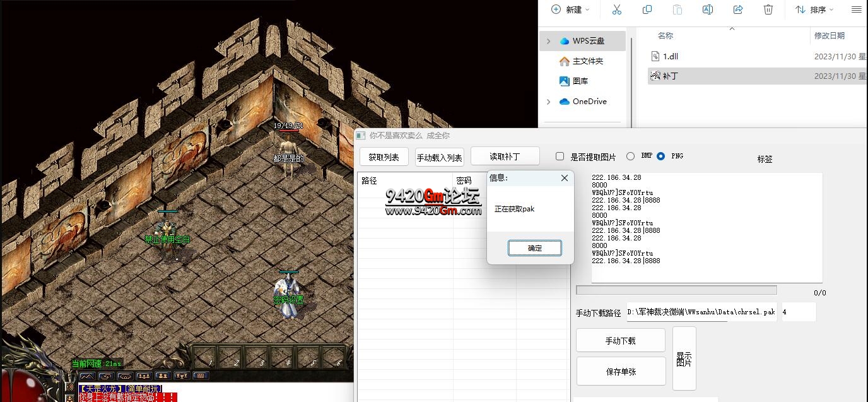868x402 pixels.
Task: Click the seventh game toolbar grid button
Action: [201, 376]
